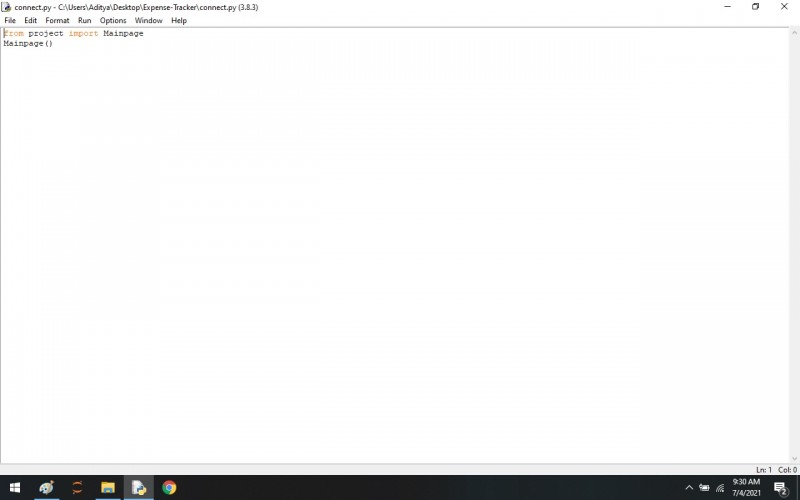Click the word 'project' in code
Screen dimensions: 800x500
tap(46, 34)
